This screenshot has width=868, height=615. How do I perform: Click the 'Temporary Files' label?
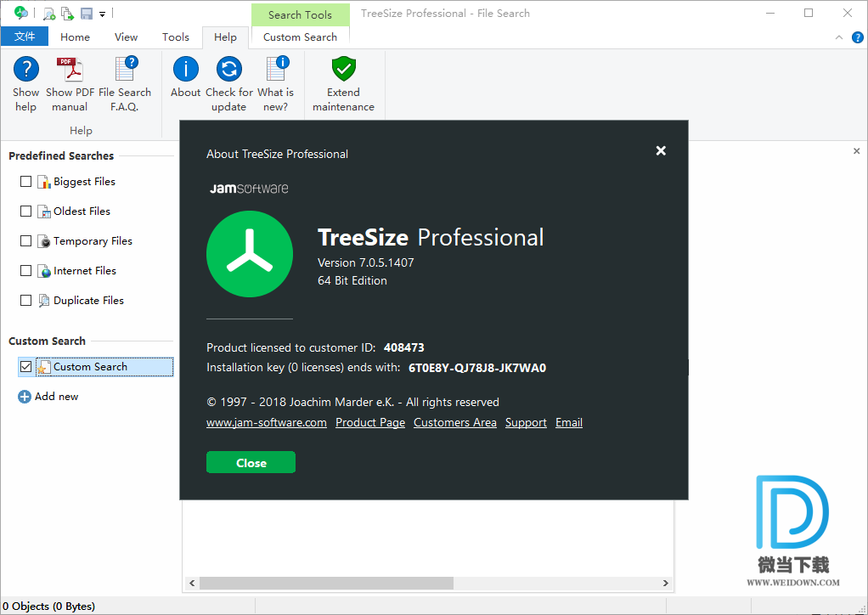coord(93,241)
